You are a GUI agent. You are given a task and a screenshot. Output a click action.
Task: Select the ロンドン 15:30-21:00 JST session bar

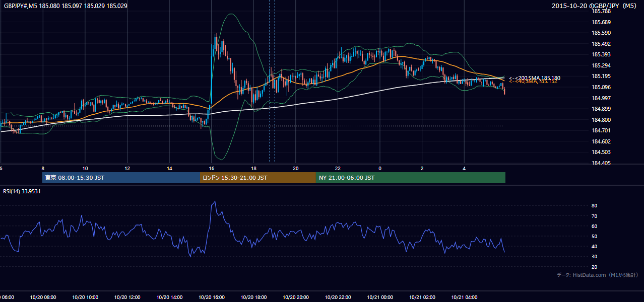(x=258, y=178)
